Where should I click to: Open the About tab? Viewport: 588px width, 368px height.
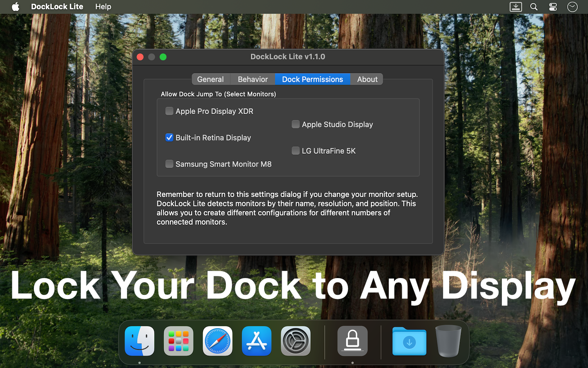coord(367,79)
